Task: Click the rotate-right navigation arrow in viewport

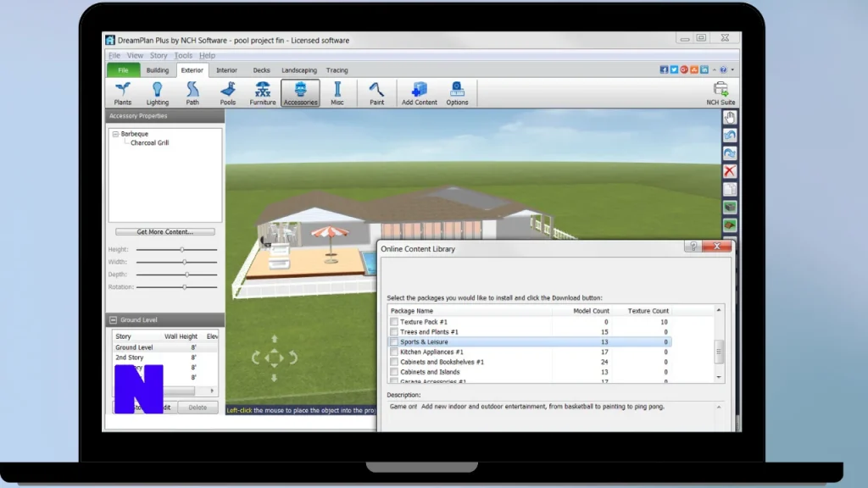Action: (293, 358)
